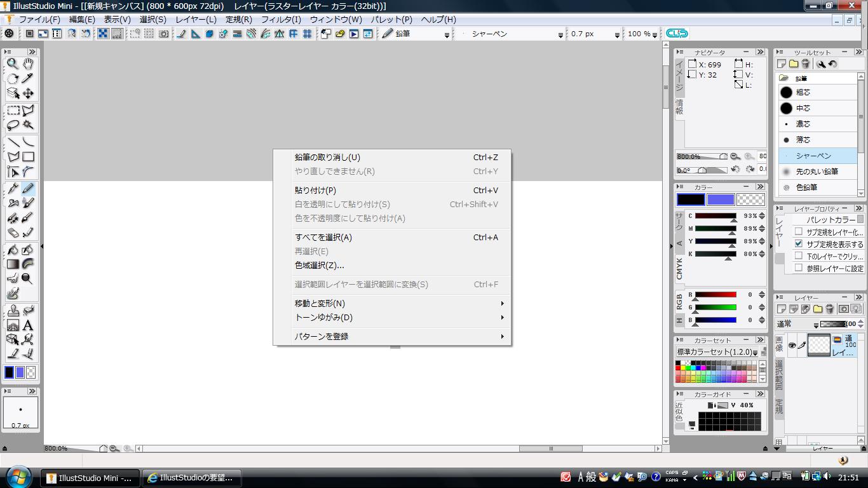Open the フィルタ(I) menu
Screen dimensions: 868x488
[x=281, y=20]
